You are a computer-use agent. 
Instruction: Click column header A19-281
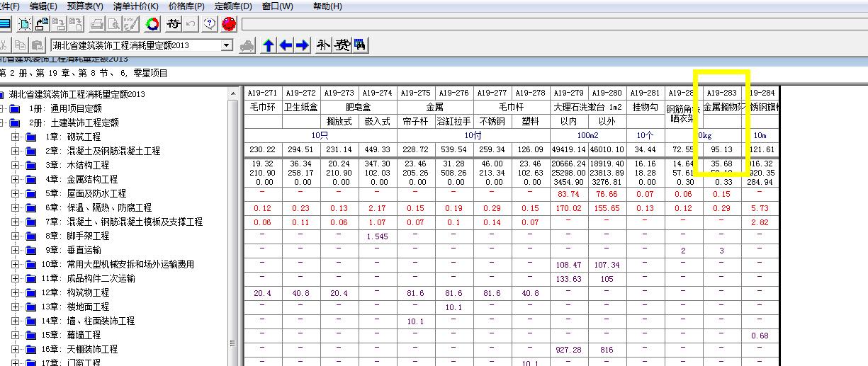pos(644,93)
